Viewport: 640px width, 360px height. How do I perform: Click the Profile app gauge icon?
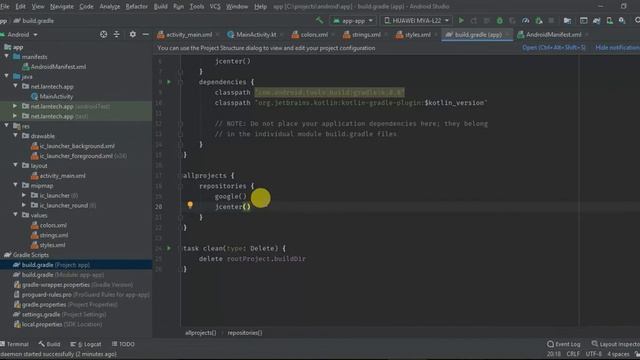click(525, 20)
